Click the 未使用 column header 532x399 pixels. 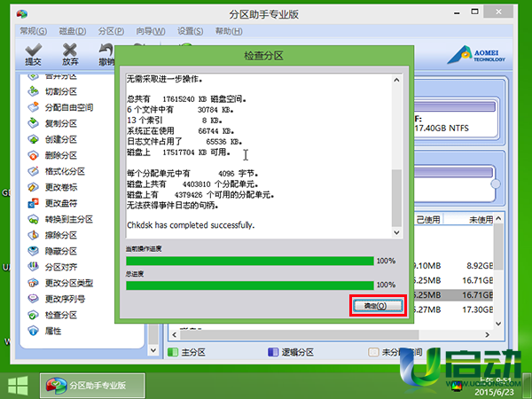469,220
